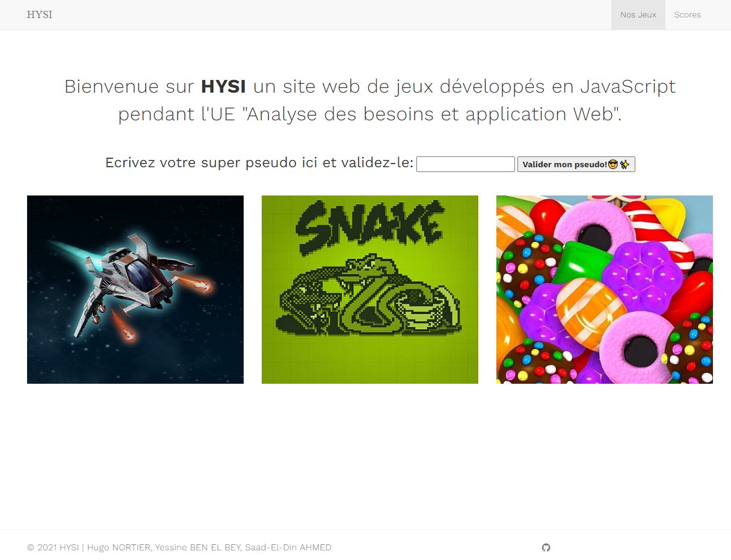
Task: Navigate to Scores using the top menu
Action: [x=687, y=14]
